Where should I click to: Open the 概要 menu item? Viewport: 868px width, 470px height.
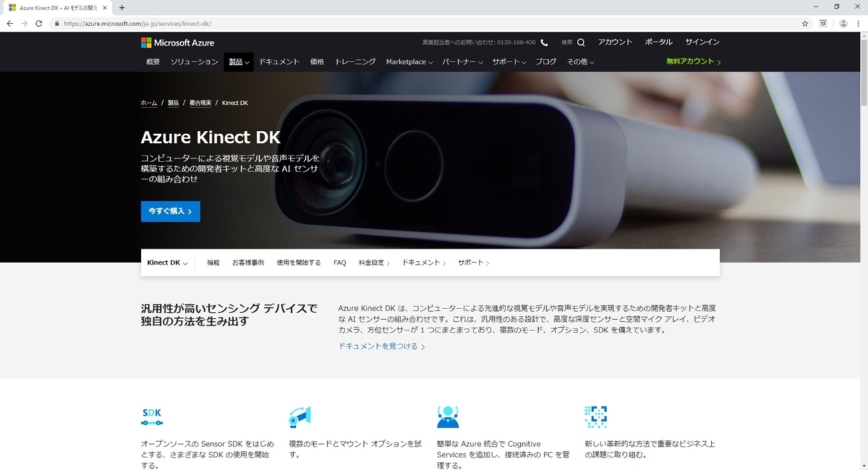(153, 61)
